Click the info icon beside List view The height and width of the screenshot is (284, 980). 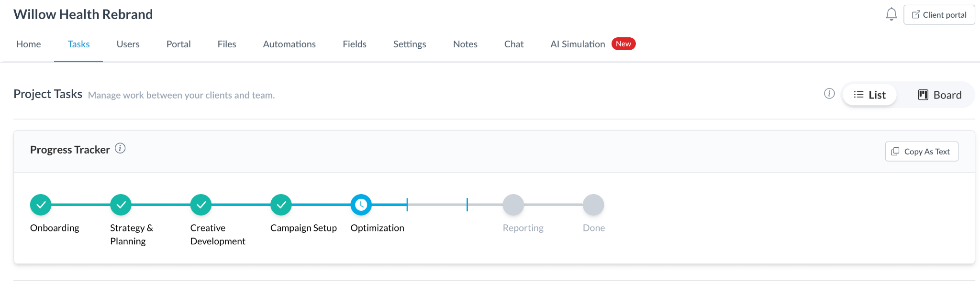[x=829, y=94]
